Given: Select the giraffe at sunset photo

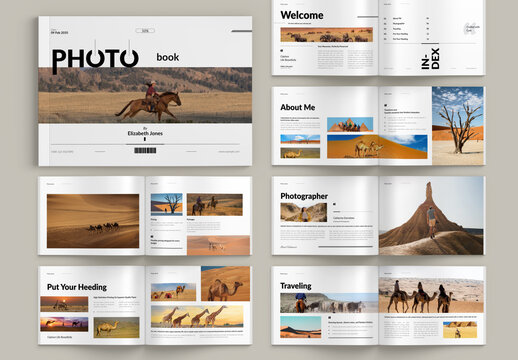Looking at the screenshot, I should click(64, 304).
